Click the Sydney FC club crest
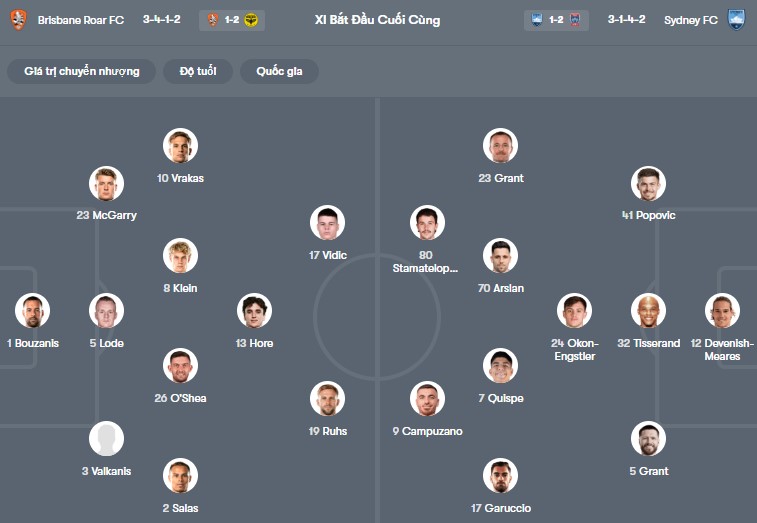Image resolution: width=757 pixels, height=523 pixels. point(736,19)
